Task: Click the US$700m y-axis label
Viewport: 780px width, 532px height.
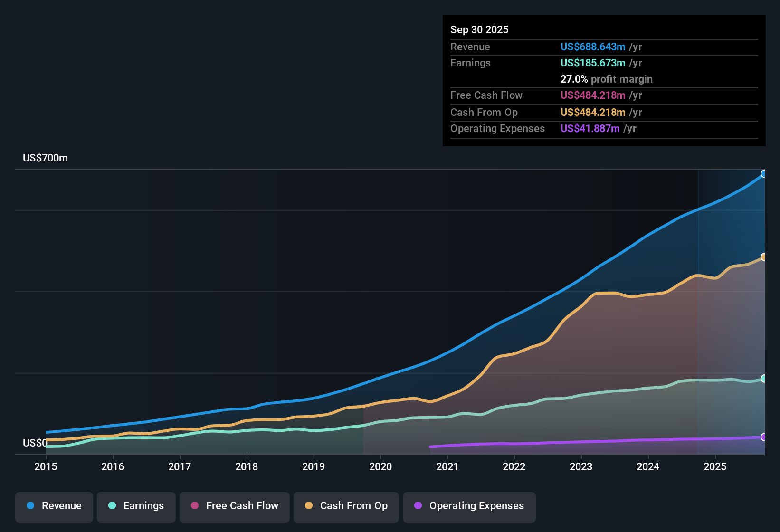Action: tap(45, 158)
